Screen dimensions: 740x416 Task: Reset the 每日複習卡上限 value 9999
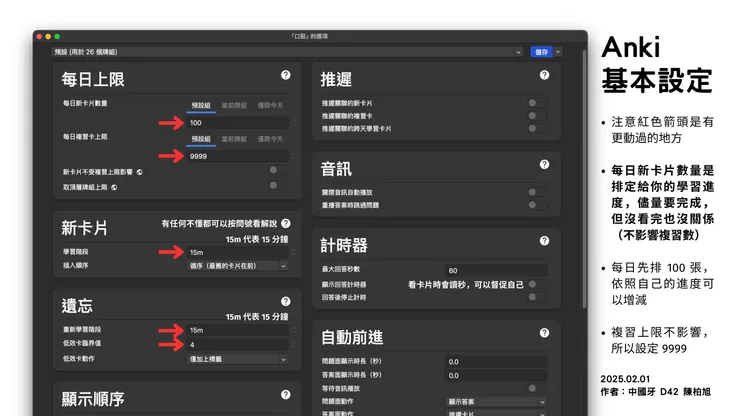(294, 156)
